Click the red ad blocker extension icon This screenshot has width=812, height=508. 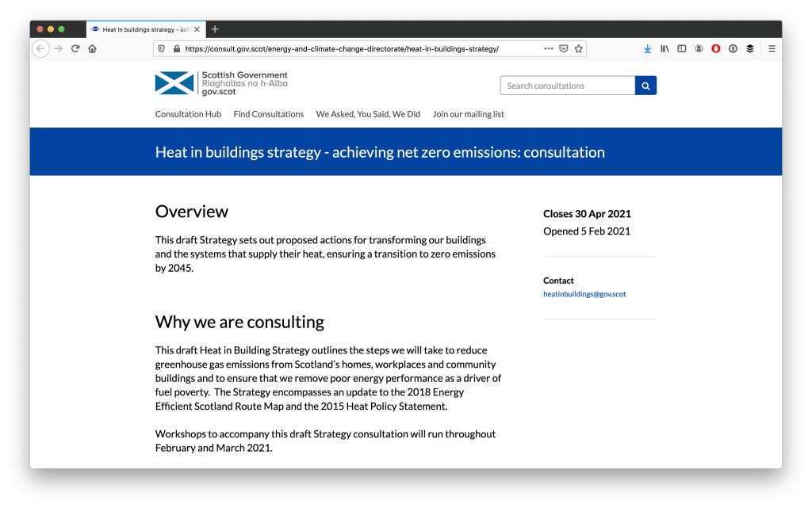point(716,48)
